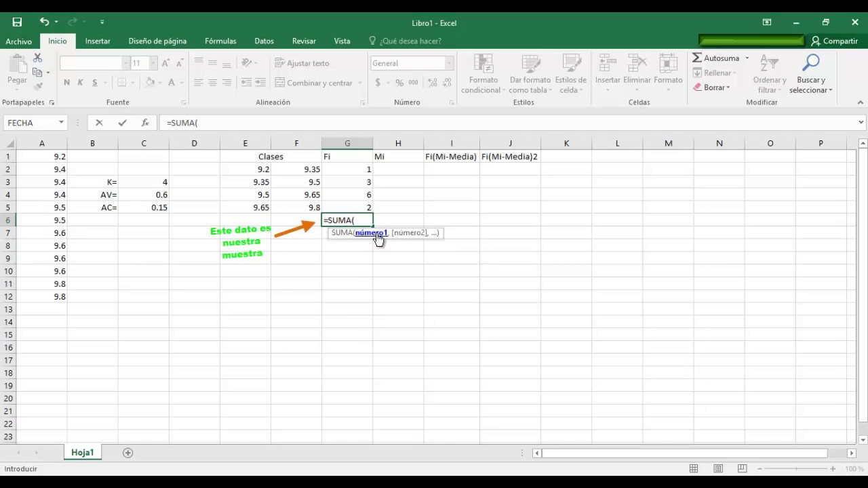The image size is (868, 488).
Task: Click the zoom slider in status bar
Action: click(797, 469)
